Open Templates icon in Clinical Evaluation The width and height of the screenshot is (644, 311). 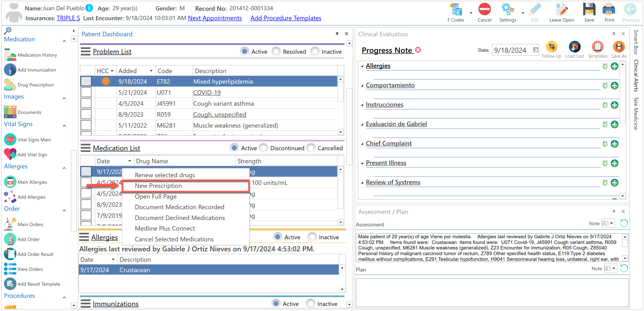[598, 47]
